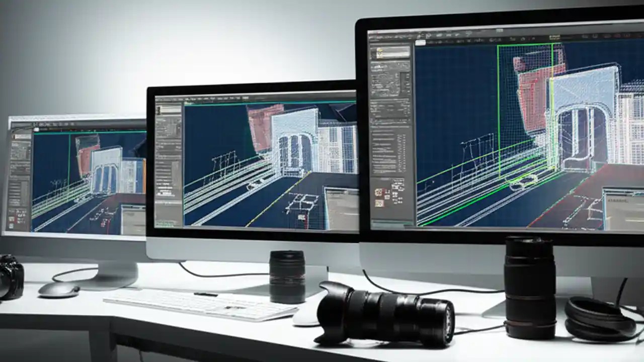The width and height of the screenshot is (644, 362).
Task: Select the Move tool in the top toolbar
Action: [x=423, y=35]
